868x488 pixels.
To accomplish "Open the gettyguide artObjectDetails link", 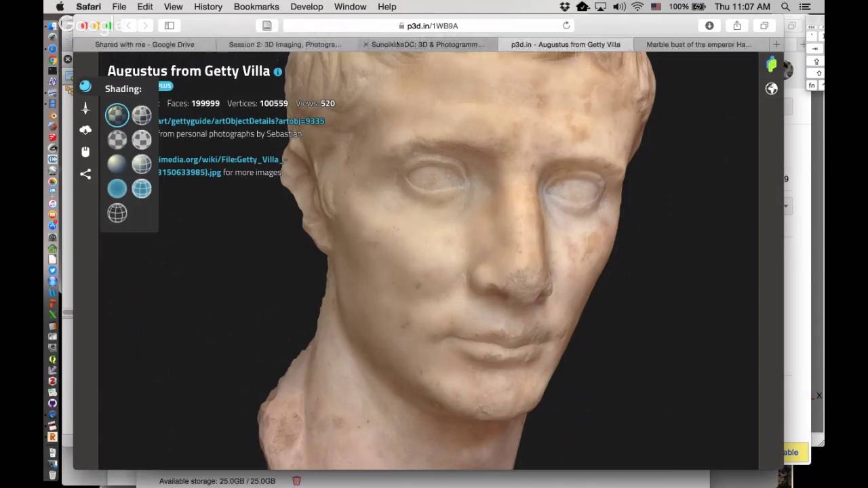I will pos(241,121).
